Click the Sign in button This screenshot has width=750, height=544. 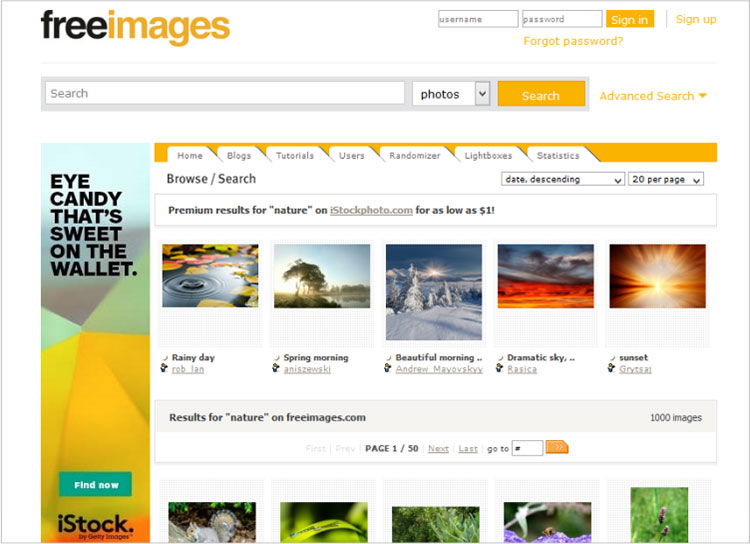[629, 19]
